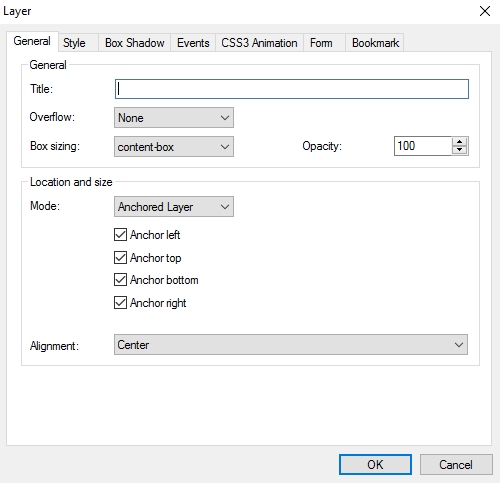Toggle the Anchor top checkbox
The image size is (500, 483).
click(x=120, y=258)
